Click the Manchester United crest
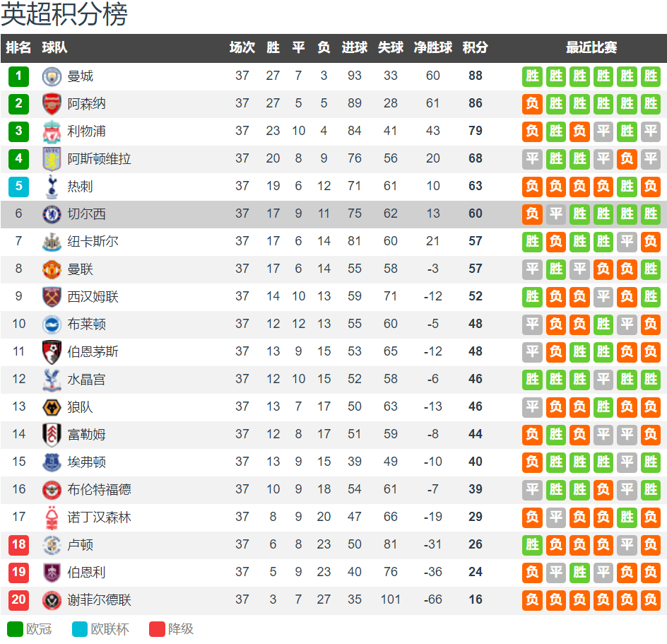Viewport: 667px width, 644px height. [52, 269]
